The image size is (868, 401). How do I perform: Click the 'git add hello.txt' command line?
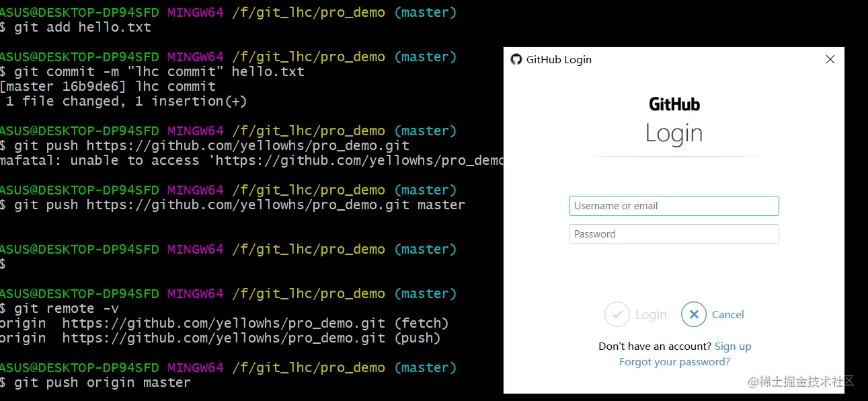75,28
